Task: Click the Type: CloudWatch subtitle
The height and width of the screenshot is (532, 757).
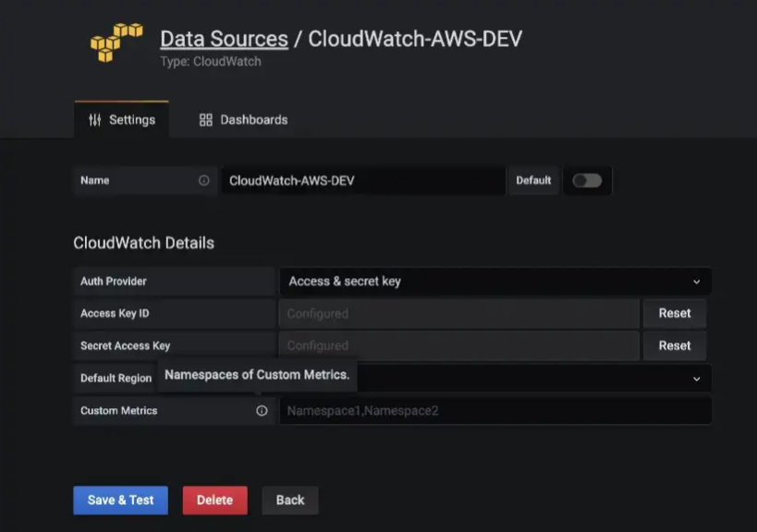Action: [x=211, y=61]
